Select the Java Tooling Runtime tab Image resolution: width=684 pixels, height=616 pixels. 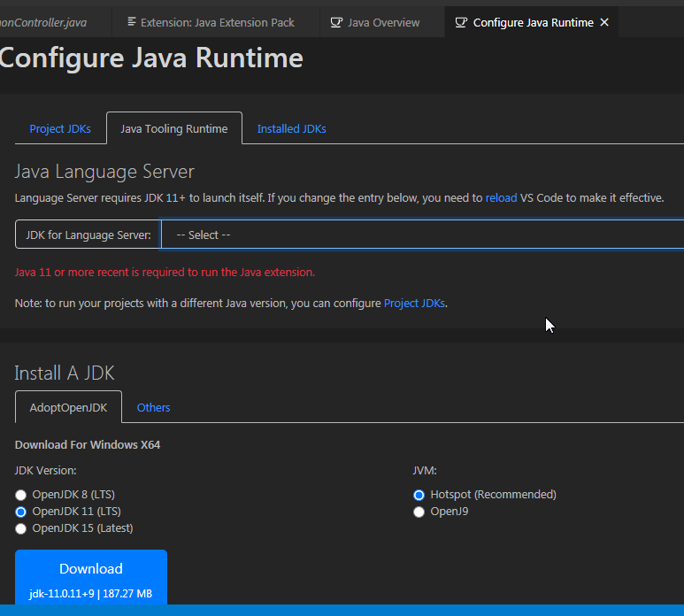[174, 128]
